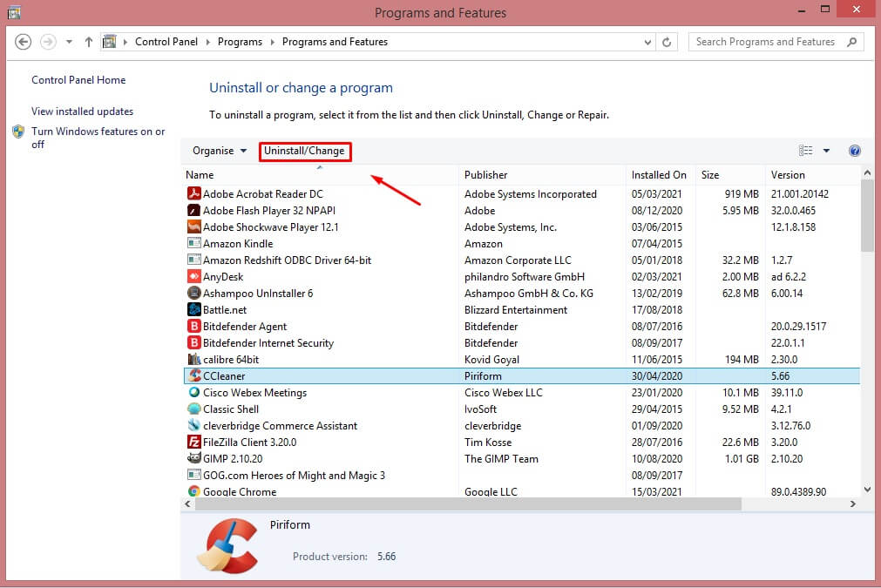Select the Adobe Acrobat Reader DC row name
The image size is (881, 588).
[x=263, y=193]
